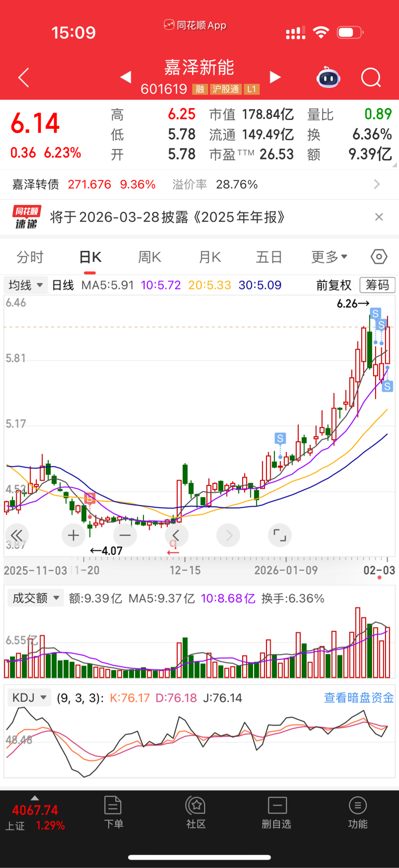Open the 成交额 volume indicator dropdown
Viewport: 399px width, 868px height.
(35, 598)
